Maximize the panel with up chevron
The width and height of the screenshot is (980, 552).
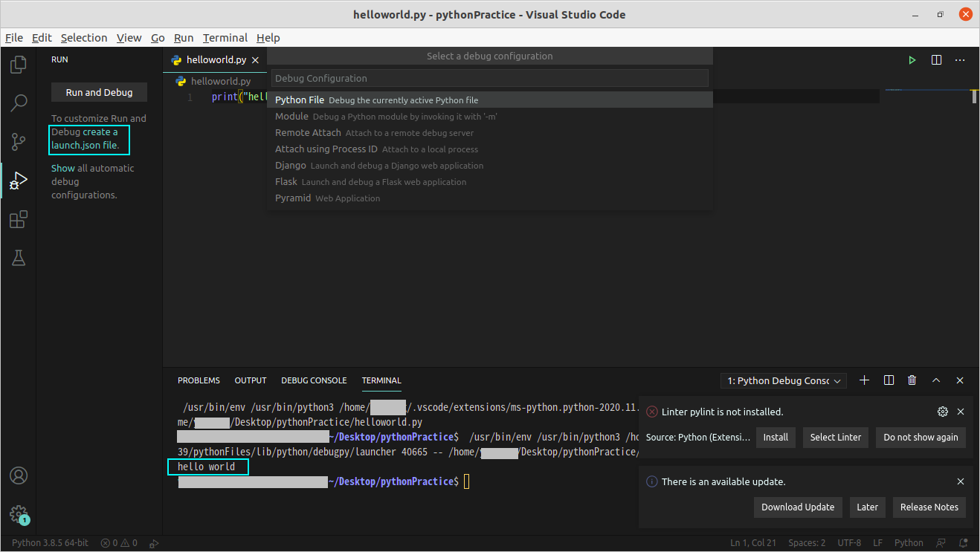pyautogui.click(x=936, y=380)
